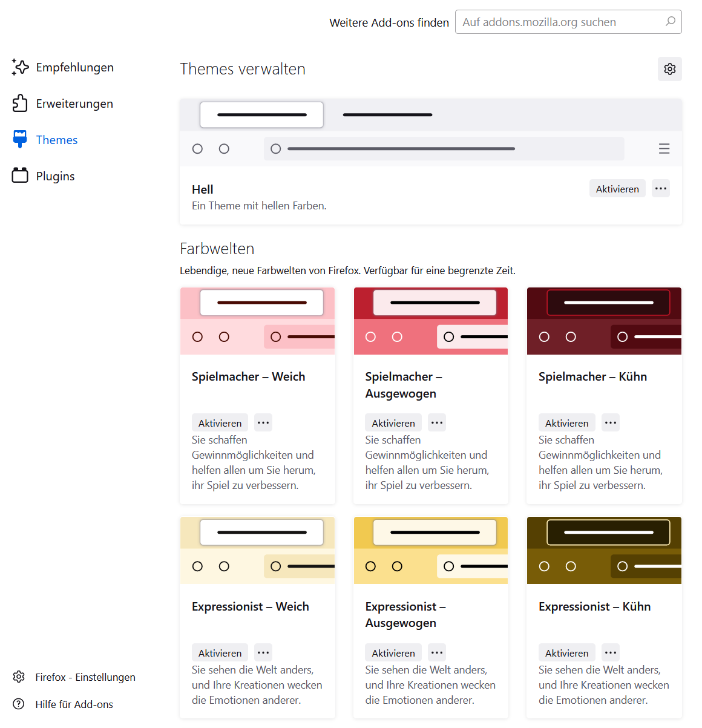Activate the Hell theme
The width and height of the screenshot is (702, 728).
coord(617,189)
